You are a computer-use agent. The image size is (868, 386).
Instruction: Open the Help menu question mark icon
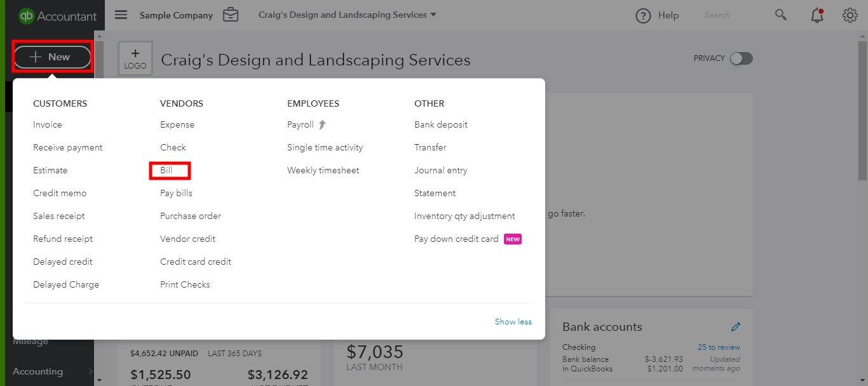pyautogui.click(x=643, y=15)
